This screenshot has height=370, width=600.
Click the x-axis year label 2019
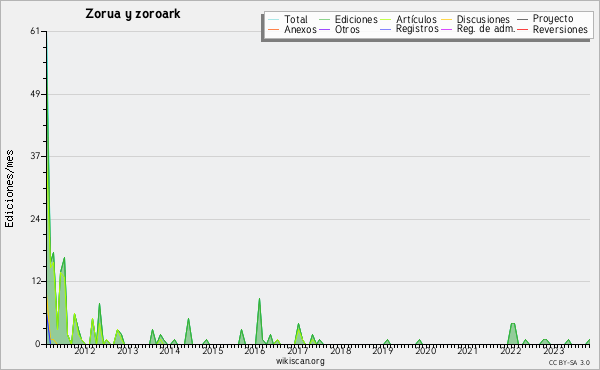tap(383, 351)
